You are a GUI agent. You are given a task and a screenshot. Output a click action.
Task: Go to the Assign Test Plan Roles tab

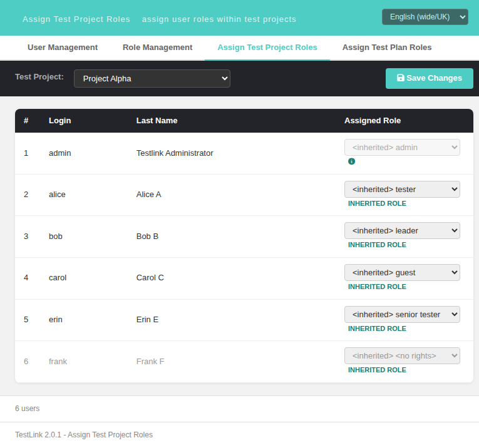(387, 48)
